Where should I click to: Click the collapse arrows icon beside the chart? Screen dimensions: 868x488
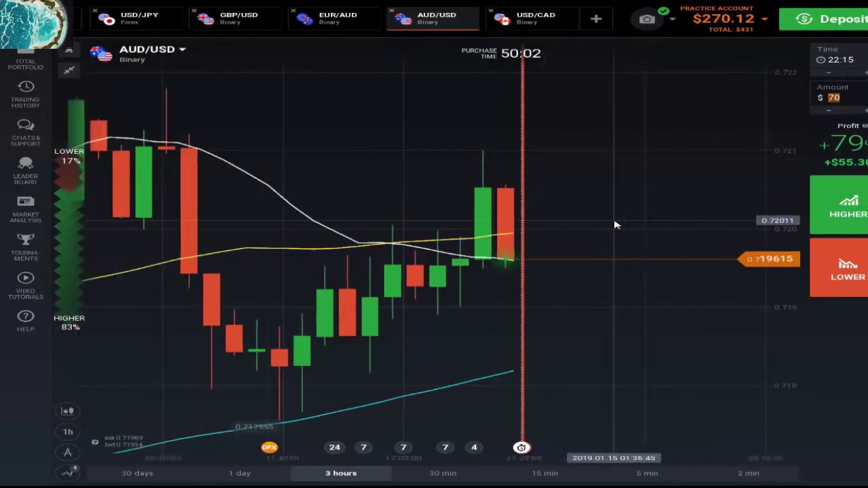coord(69,70)
